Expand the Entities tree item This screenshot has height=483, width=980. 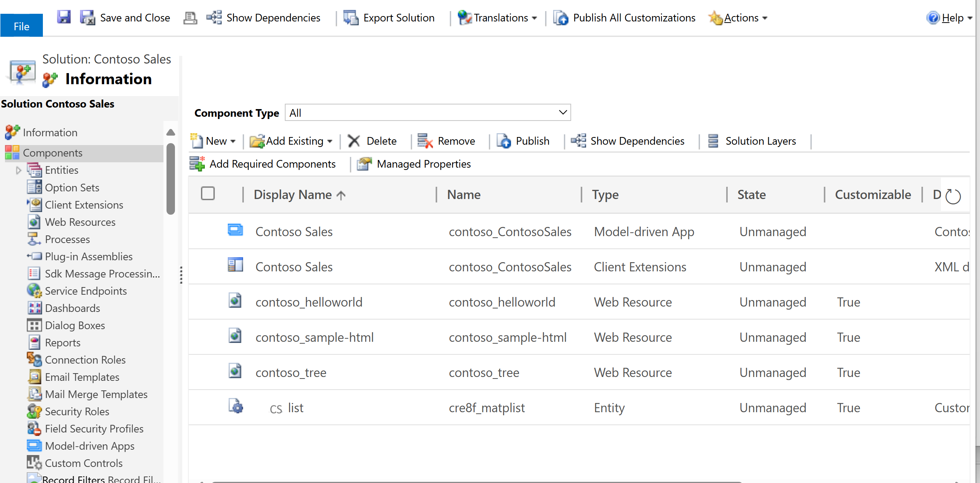click(19, 169)
